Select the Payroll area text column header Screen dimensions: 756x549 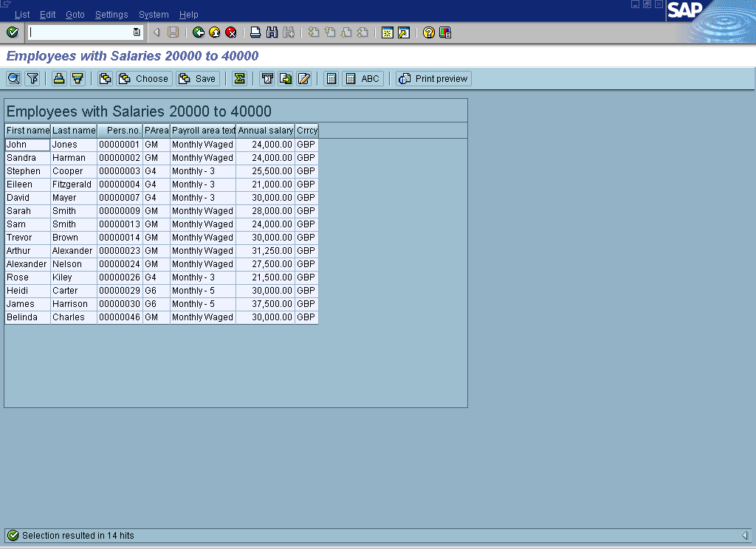pos(203,131)
